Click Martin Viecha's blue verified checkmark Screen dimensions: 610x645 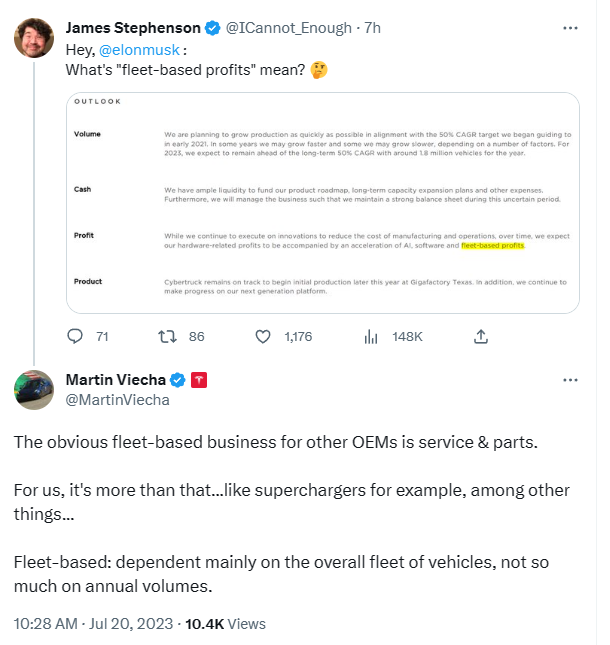[x=177, y=380]
